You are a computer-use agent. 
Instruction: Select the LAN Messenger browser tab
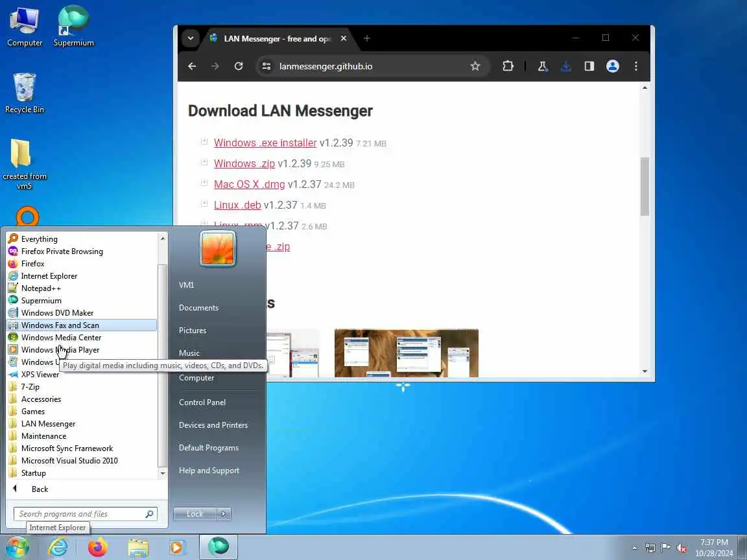(x=279, y=39)
